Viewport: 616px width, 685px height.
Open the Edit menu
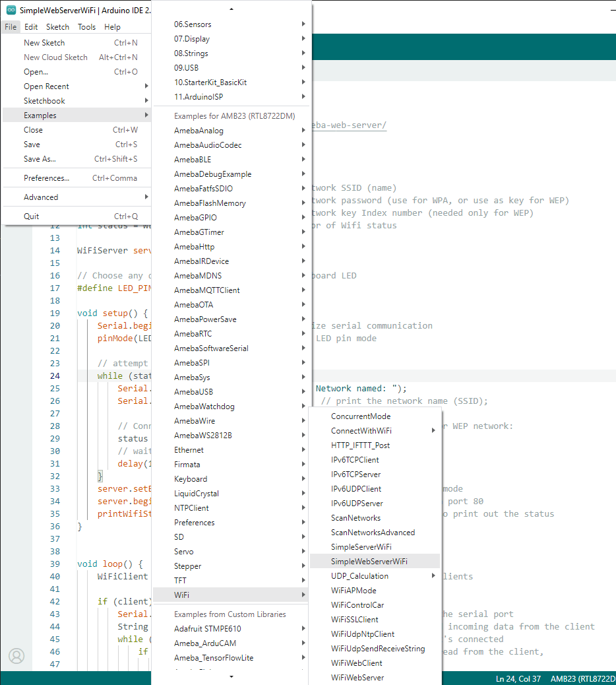point(31,27)
